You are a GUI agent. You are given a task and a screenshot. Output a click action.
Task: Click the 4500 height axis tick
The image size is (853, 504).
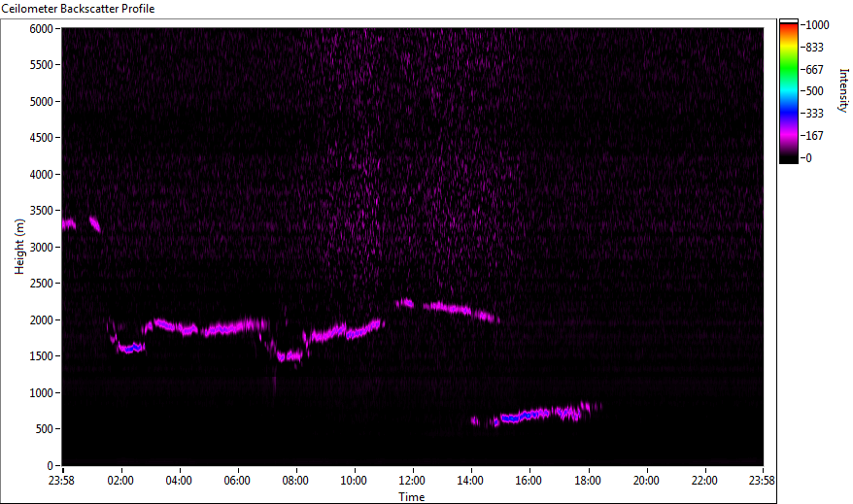(x=42, y=138)
